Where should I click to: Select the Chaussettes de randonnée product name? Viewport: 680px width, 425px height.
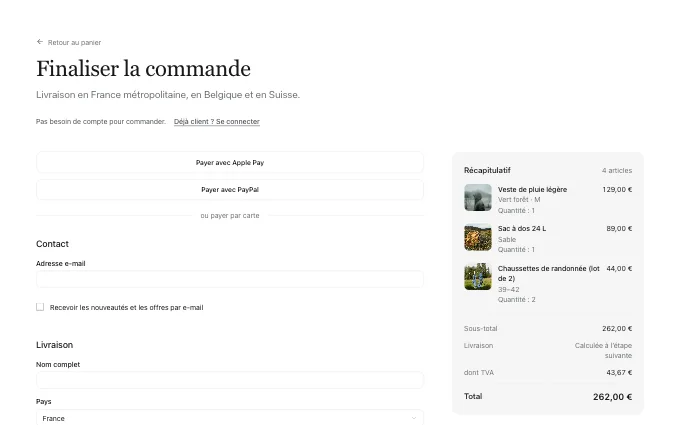tap(549, 273)
